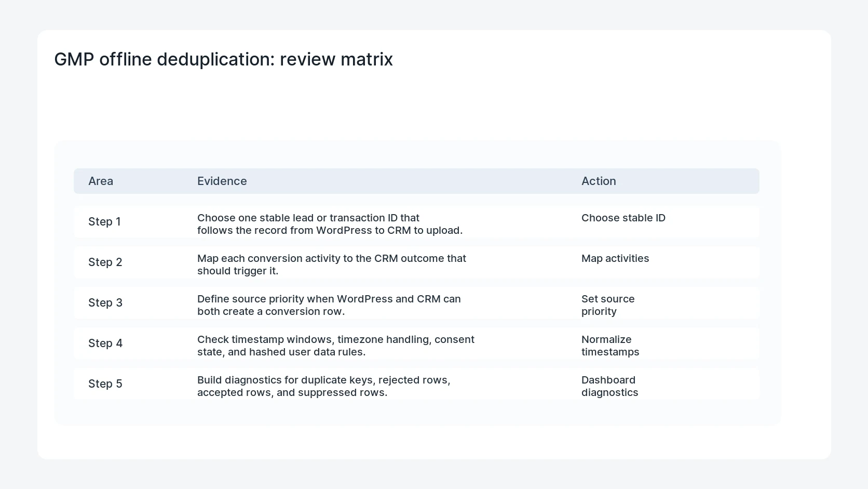Click the 'Evidence' column header
The width and height of the screenshot is (868, 489).
pos(222,181)
